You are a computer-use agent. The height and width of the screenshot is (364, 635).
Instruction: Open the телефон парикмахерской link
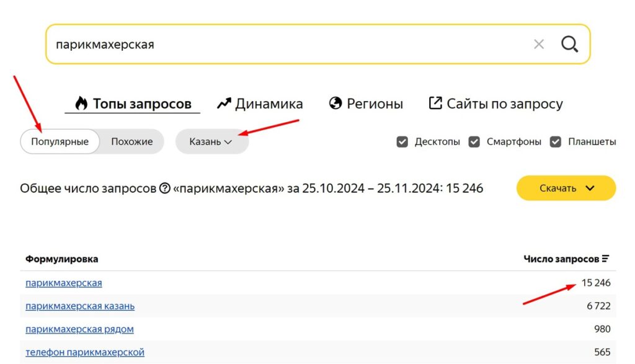[x=84, y=352]
